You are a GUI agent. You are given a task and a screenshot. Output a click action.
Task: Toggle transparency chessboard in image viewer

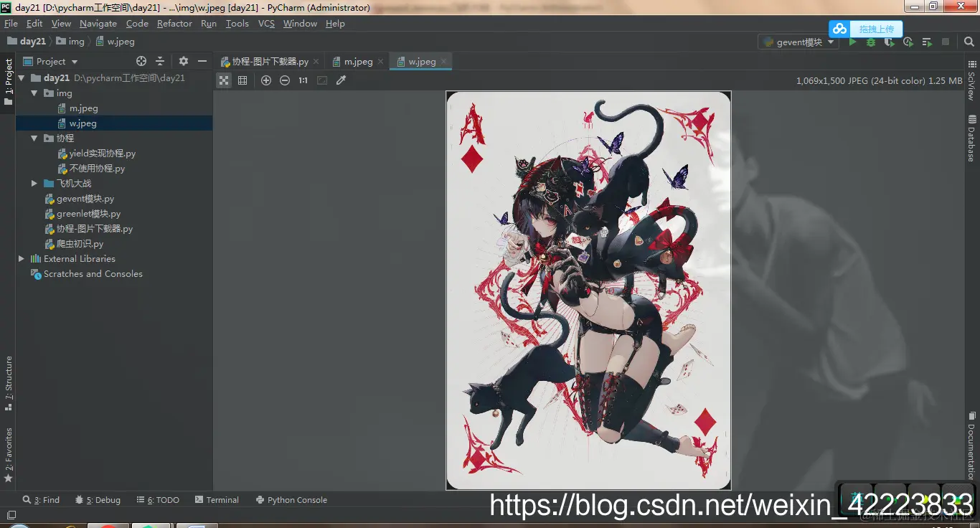(224, 80)
